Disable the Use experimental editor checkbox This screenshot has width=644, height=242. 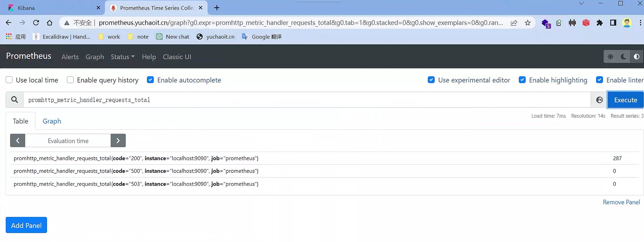click(431, 80)
